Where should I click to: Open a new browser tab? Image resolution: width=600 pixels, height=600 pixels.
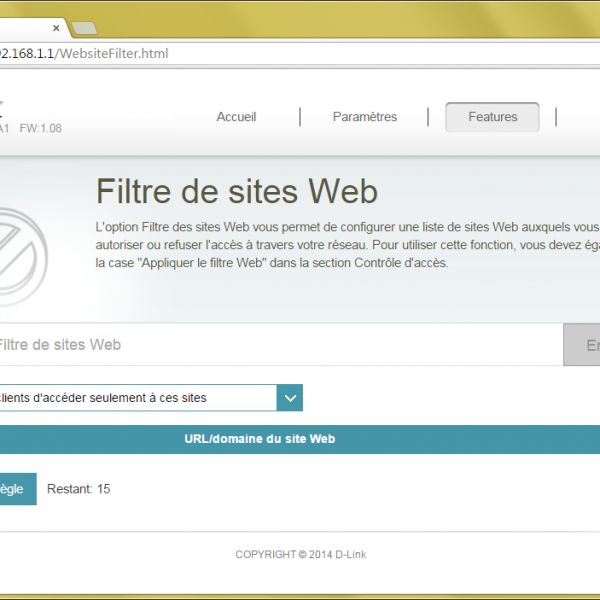click(x=84, y=27)
